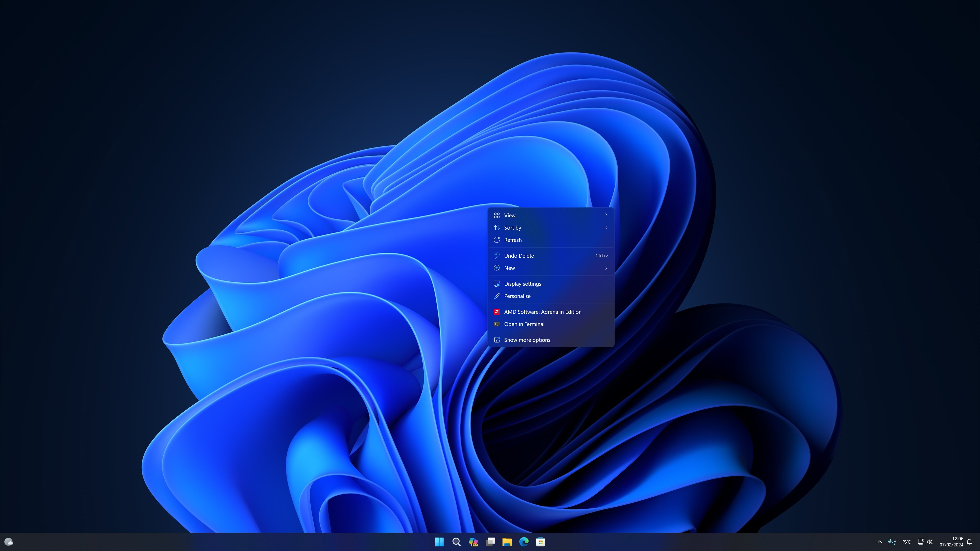This screenshot has width=980, height=551.
Task: Click the taskbar Search icon
Action: (x=456, y=542)
